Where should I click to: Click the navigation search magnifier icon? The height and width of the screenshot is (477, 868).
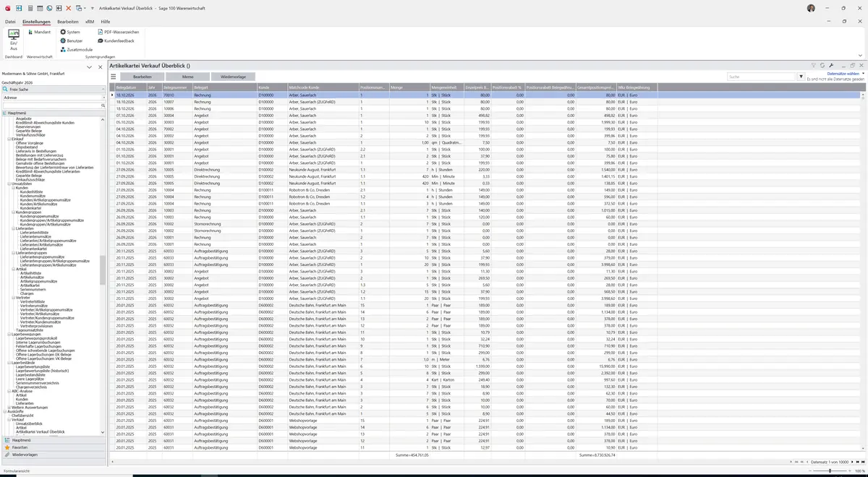coord(103,106)
